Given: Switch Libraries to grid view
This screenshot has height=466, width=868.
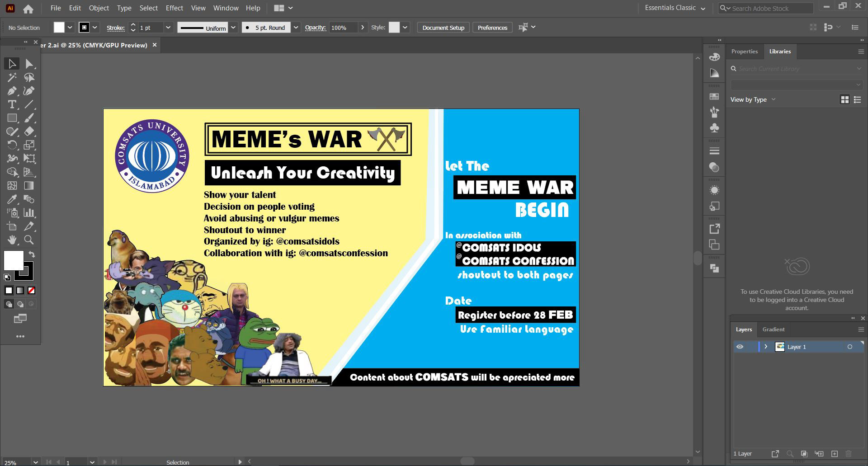Looking at the screenshot, I should coord(844,99).
